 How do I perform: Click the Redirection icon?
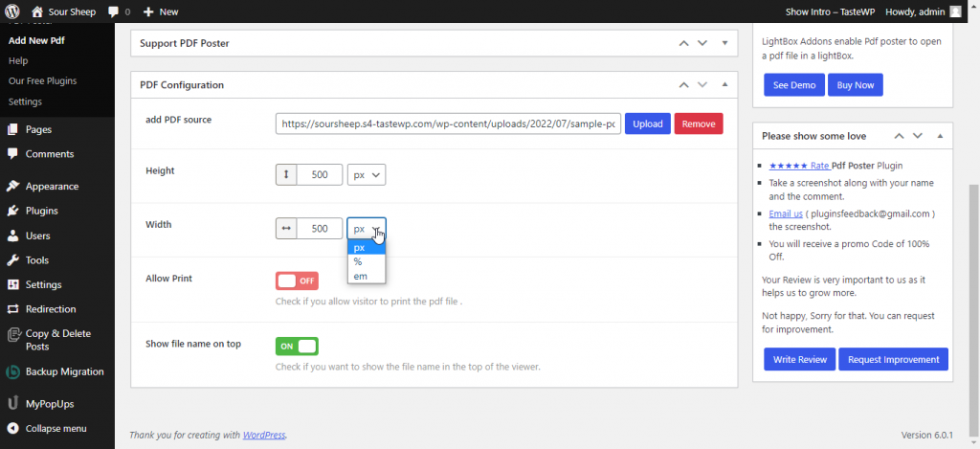(x=13, y=309)
